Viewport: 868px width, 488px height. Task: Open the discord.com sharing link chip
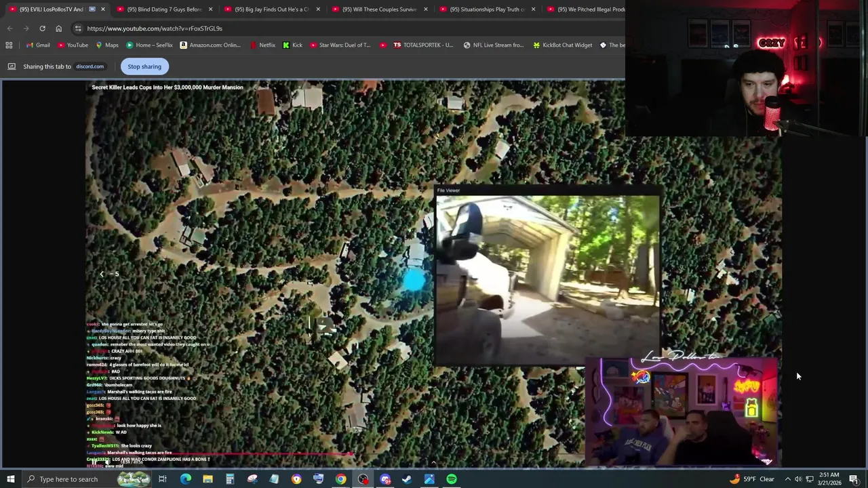coord(90,66)
